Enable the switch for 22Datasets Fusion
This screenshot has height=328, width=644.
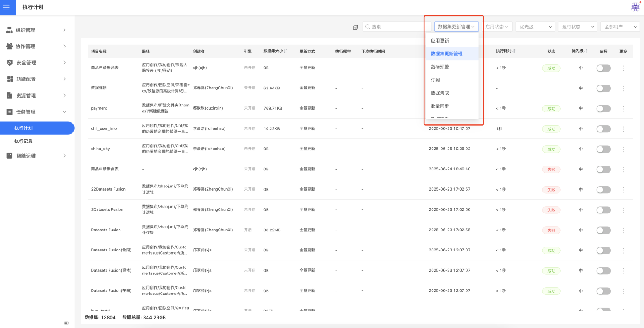click(603, 190)
